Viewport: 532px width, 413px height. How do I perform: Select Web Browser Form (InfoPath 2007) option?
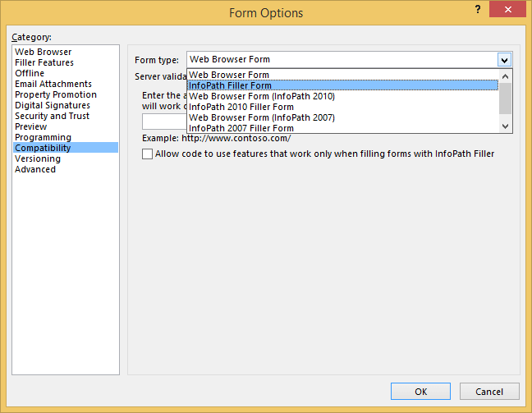261,117
